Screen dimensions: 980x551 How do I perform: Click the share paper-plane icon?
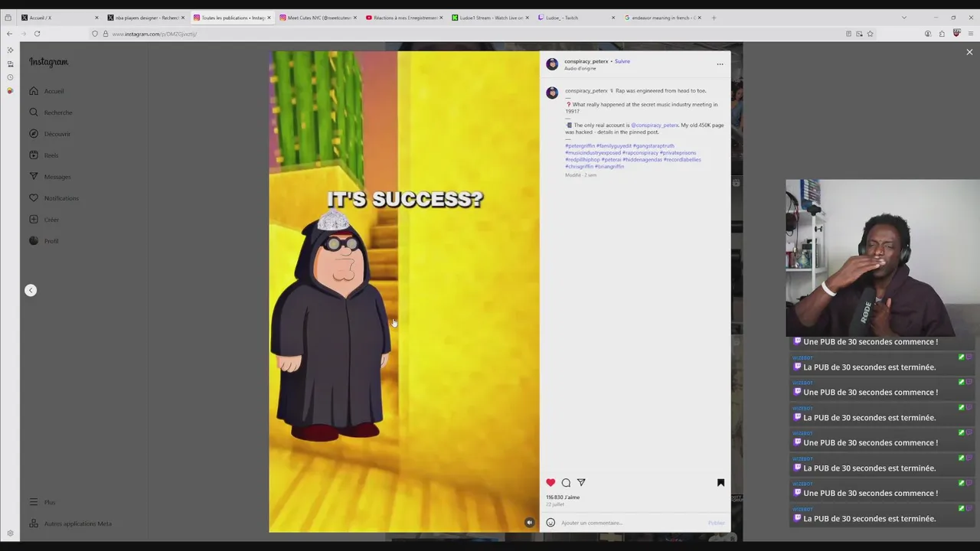coord(581,483)
